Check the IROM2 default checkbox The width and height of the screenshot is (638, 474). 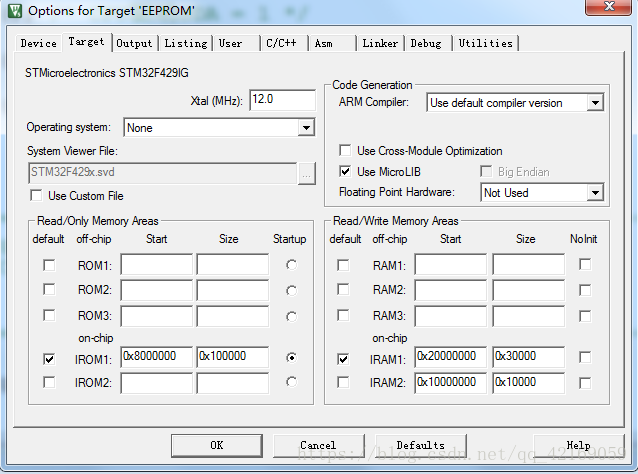click(49, 382)
